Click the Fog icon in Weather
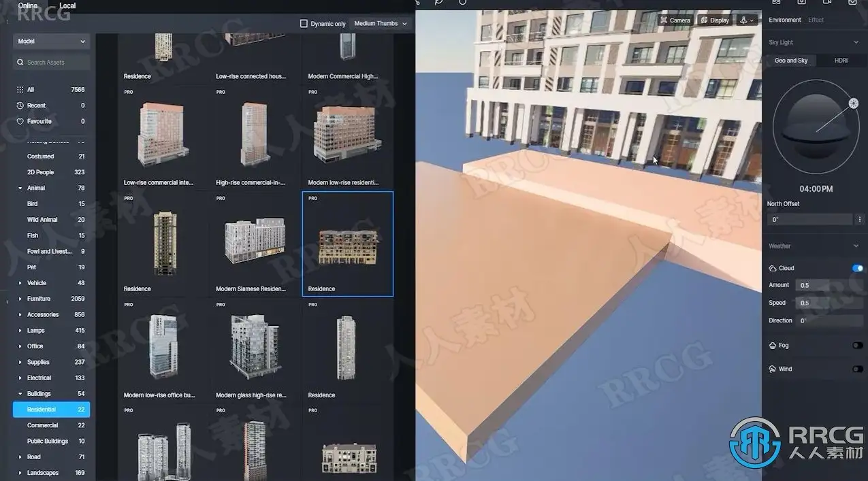This screenshot has height=481, width=868. click(x=773, y=346)
